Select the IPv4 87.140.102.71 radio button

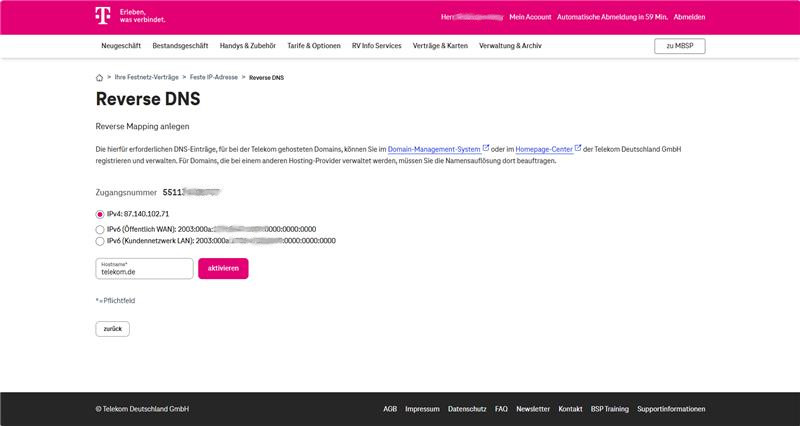[x=100, y=214]
